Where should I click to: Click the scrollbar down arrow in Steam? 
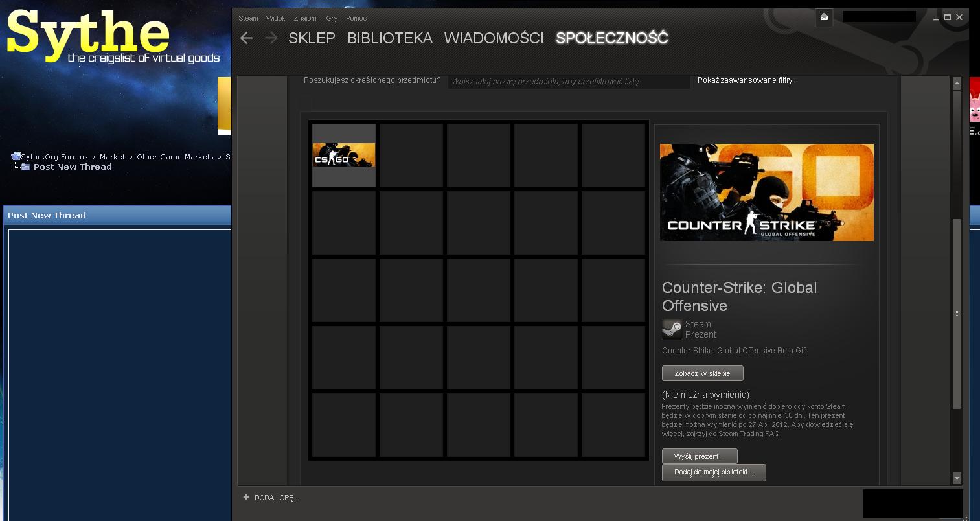pyautogui.click(x=957, y=478)
